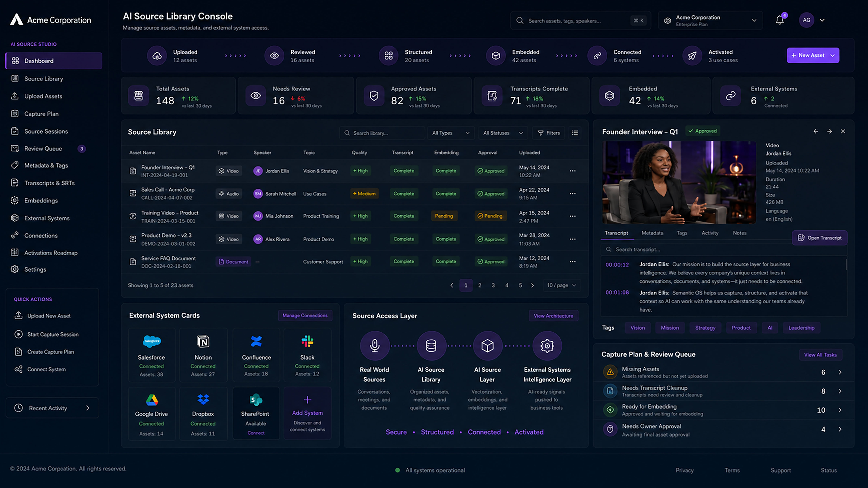Viewport: 868px width, 488px height.
Task: Click Add System card
Action: [x=307, y=414]
